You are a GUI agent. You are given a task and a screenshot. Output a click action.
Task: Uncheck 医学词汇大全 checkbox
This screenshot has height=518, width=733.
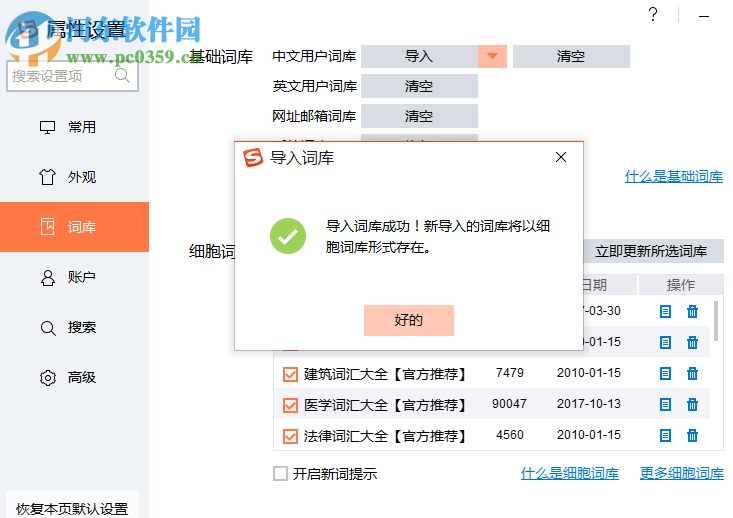(x=290, y=405)
